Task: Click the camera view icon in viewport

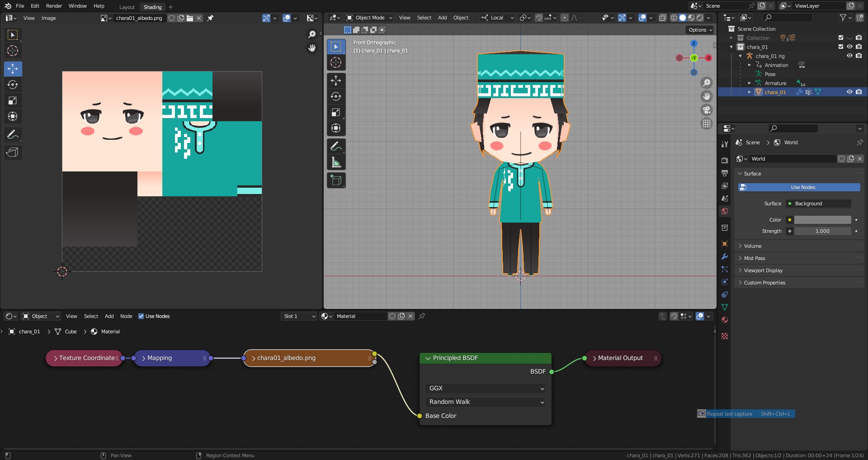Action: (706, 110)
